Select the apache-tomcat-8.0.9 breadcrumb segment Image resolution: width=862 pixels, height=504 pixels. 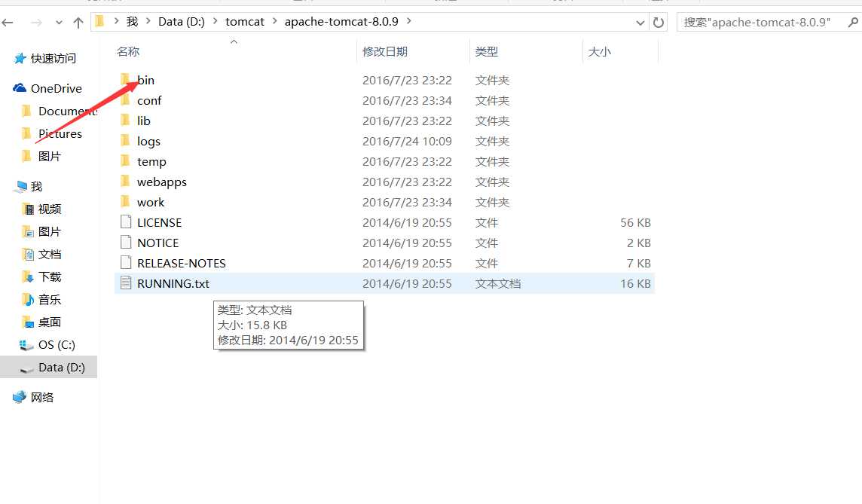(x=341, y=21)
